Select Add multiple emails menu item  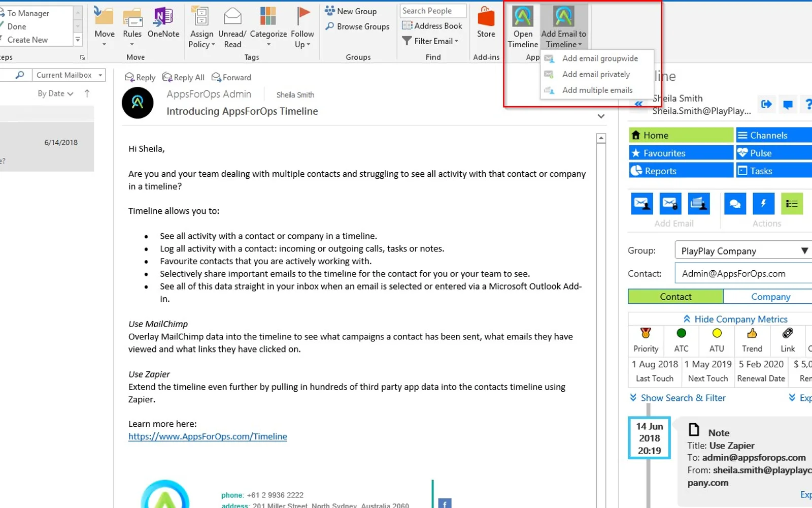click(x=597, y=90)
